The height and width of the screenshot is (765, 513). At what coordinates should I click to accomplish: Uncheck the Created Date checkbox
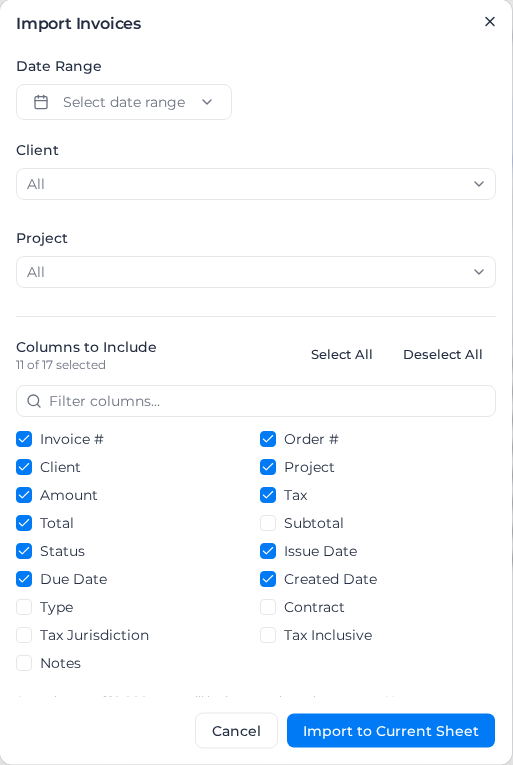[268, 579]
